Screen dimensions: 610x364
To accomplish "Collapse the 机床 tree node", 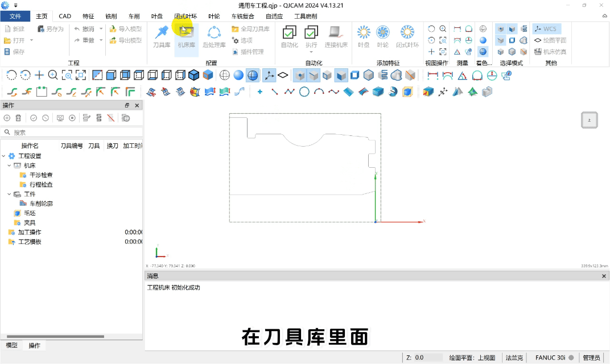I will point(10,166).
